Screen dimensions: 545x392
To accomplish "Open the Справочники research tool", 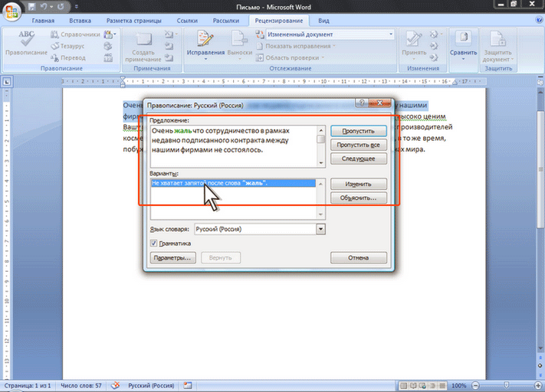I will coord(75,34).
